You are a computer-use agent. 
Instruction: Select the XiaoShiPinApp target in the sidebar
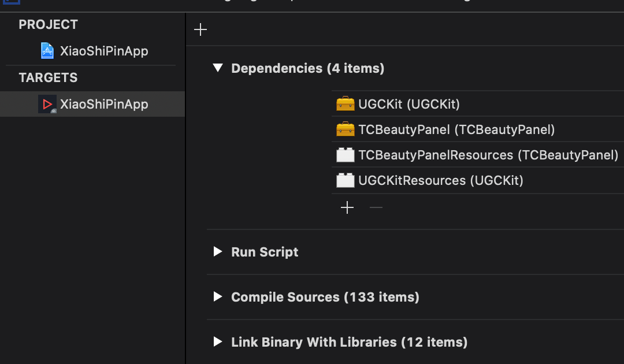104,104
